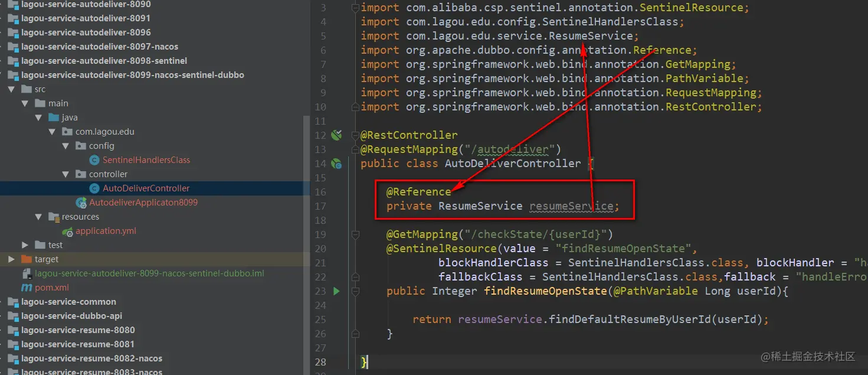Collapse the resources folder

tap(38, 217)
